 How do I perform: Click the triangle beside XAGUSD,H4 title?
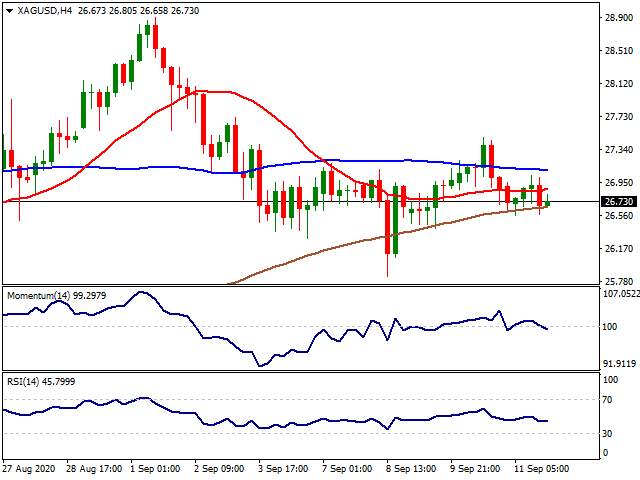pos(9,11)
